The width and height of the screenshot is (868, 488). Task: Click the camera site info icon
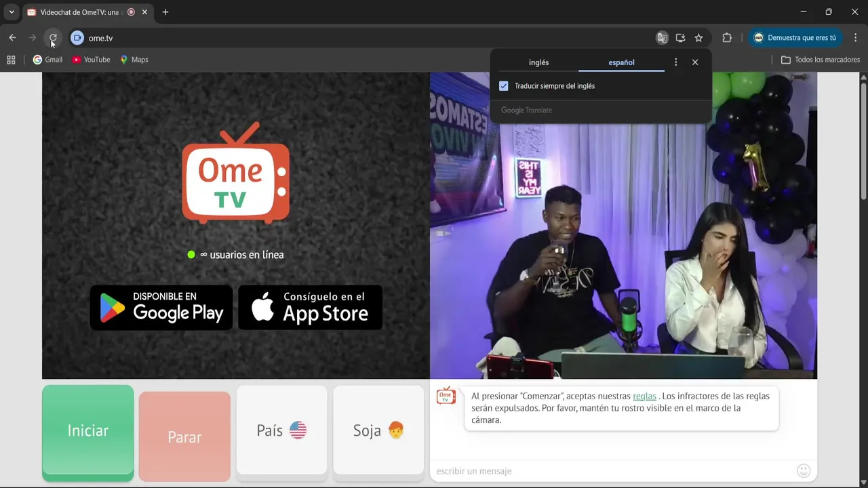point(77,38)
